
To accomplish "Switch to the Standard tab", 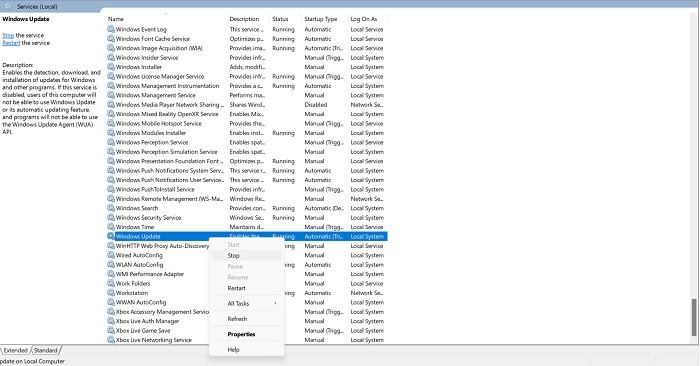I will tap(46, 350).
